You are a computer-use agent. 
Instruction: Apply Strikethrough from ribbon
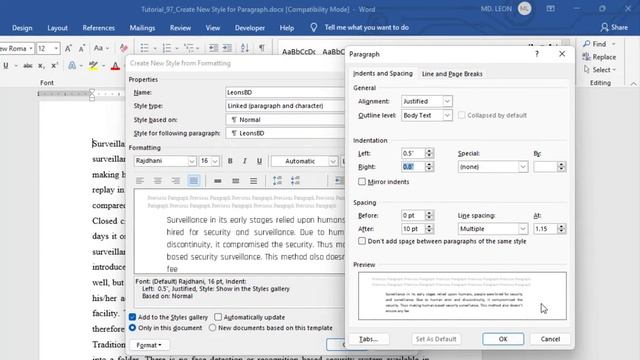(x=28, y=66)
